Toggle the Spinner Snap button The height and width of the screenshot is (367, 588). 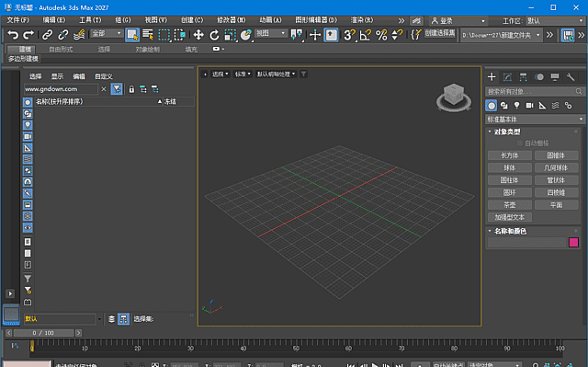(397, 35)
